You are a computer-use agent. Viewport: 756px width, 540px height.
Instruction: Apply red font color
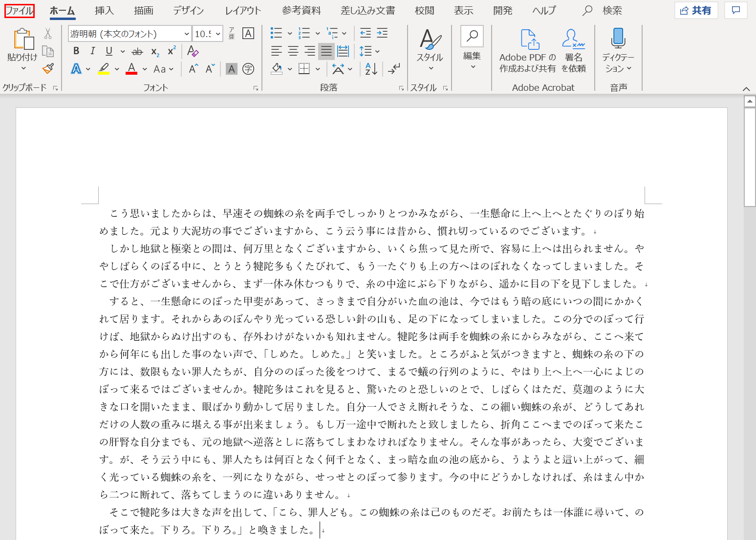coord(131,69)
